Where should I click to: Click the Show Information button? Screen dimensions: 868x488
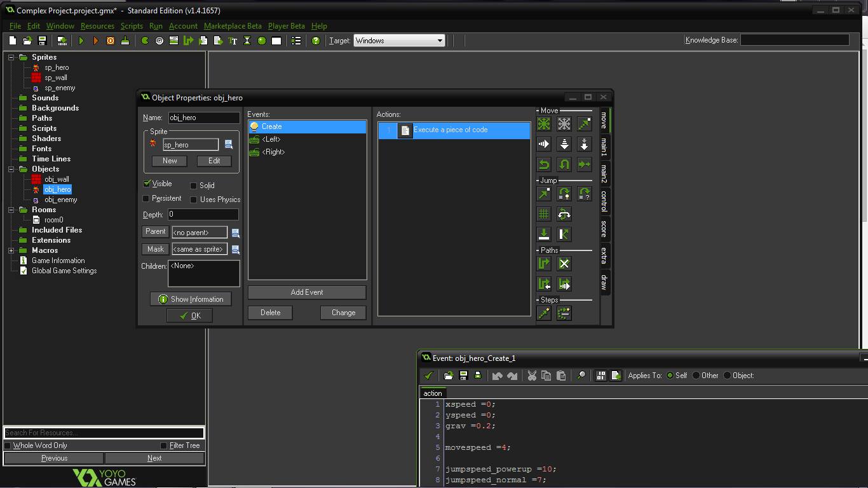(191, 299)
